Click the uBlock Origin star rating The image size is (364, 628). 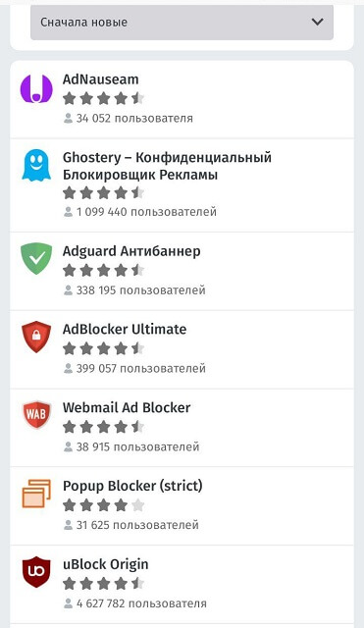(x=103, y=584)
